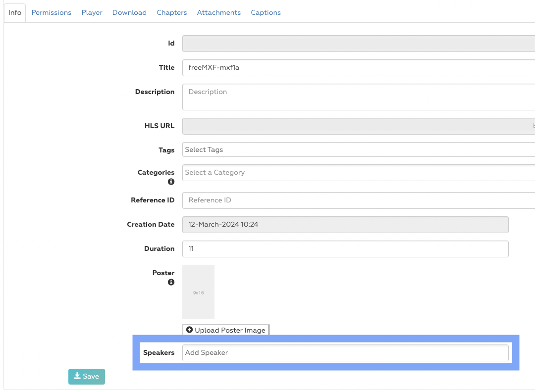The image size is (535, 392).
Task: Click the Creation Date field
Action: (345, 225)
